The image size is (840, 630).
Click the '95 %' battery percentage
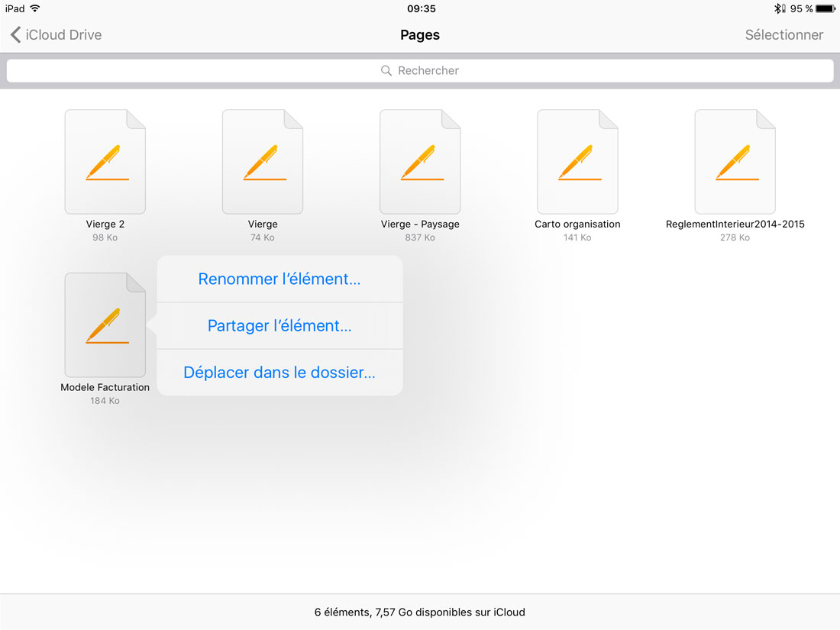click(x=801, y=8)
